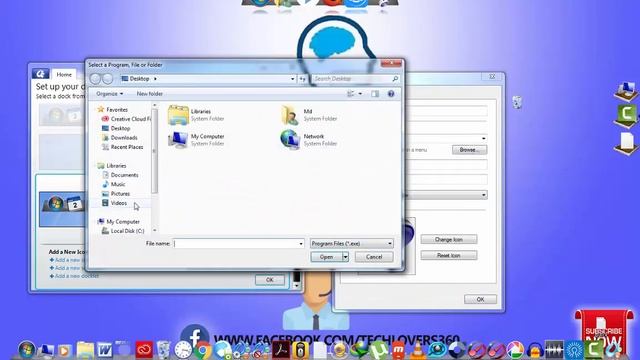Click the New folder button

pyautogui.click(x=149, y=94)
